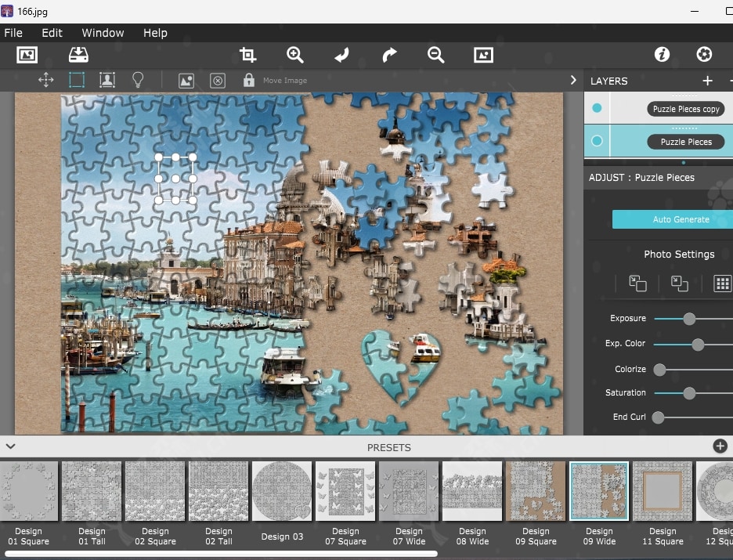Click the presets horizontal scrollbar
This screenshot has height=560, width=733.
(x=221, y=554)
